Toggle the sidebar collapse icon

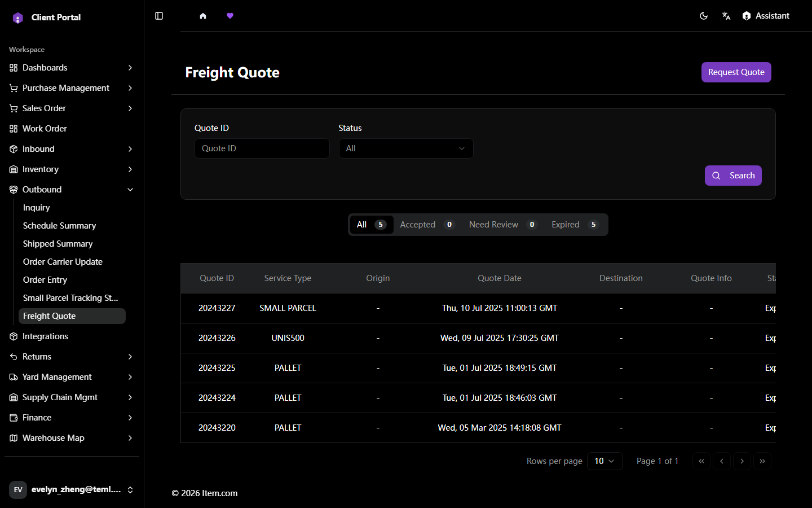[x=159, y=16]
